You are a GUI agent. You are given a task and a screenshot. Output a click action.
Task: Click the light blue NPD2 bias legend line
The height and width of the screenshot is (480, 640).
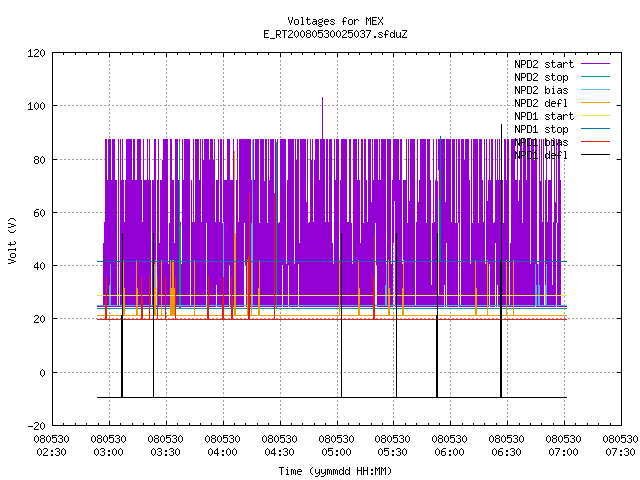click(x=595, y=90)
